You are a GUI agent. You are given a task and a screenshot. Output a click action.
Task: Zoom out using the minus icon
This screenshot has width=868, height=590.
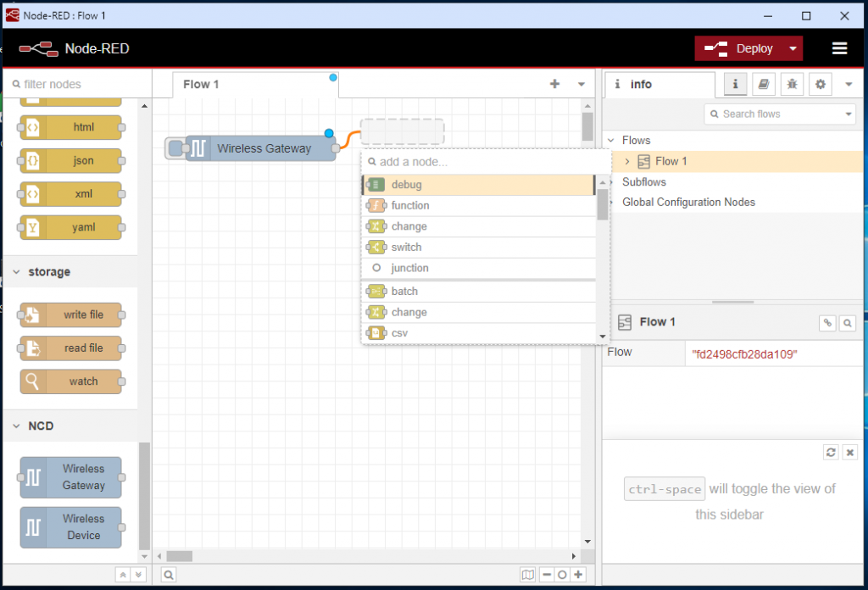pos(548,575)
